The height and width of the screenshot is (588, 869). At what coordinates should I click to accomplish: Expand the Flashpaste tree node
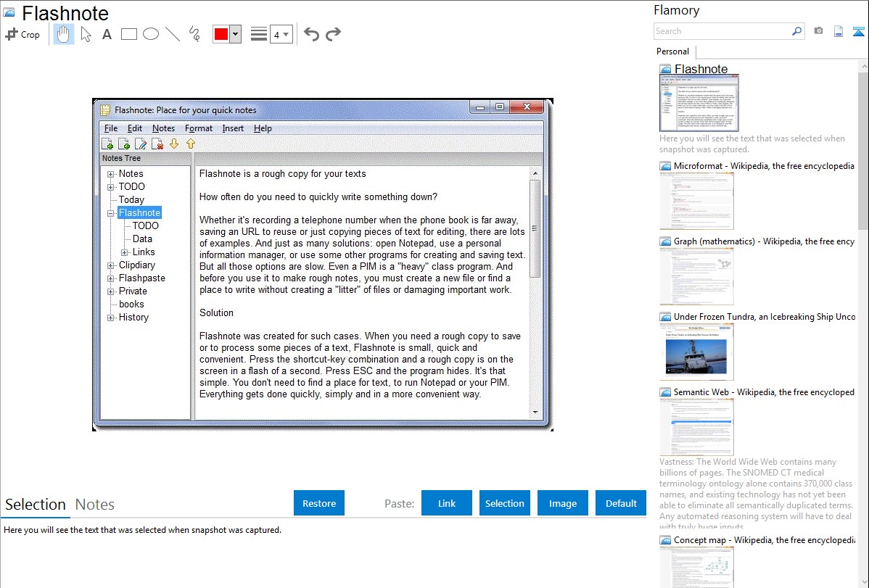[110, 278]
